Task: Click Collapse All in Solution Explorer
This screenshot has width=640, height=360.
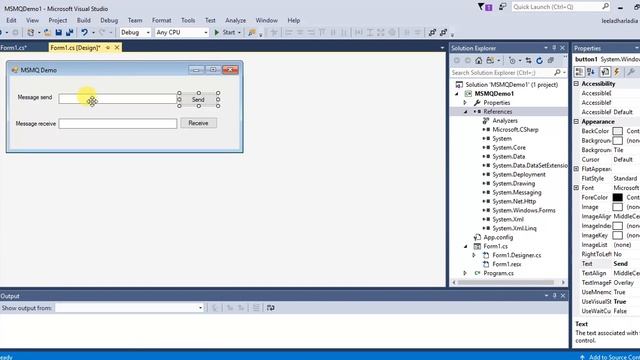Action: click(551, 60)
